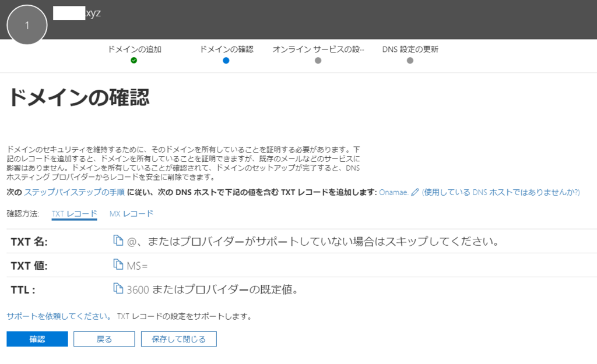This screenshot has width=597, height=364.
Task: Click the TXT 名: row label
Action: [x=29, y=242]
